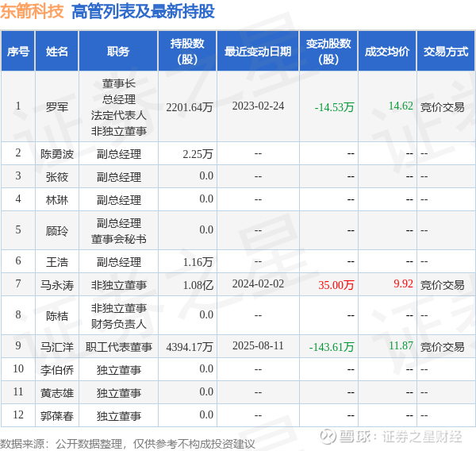This screenshot has width=476, height=451.
Task: Click the date 2025-08-11 cell
Action: coord(258,345)
